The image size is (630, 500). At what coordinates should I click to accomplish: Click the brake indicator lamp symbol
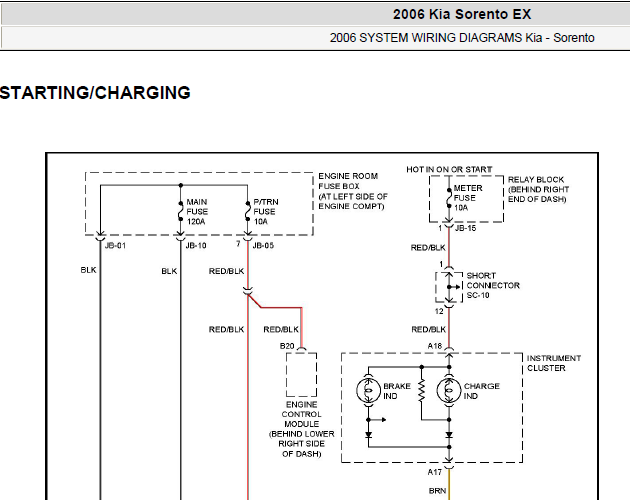click(368, 390)
